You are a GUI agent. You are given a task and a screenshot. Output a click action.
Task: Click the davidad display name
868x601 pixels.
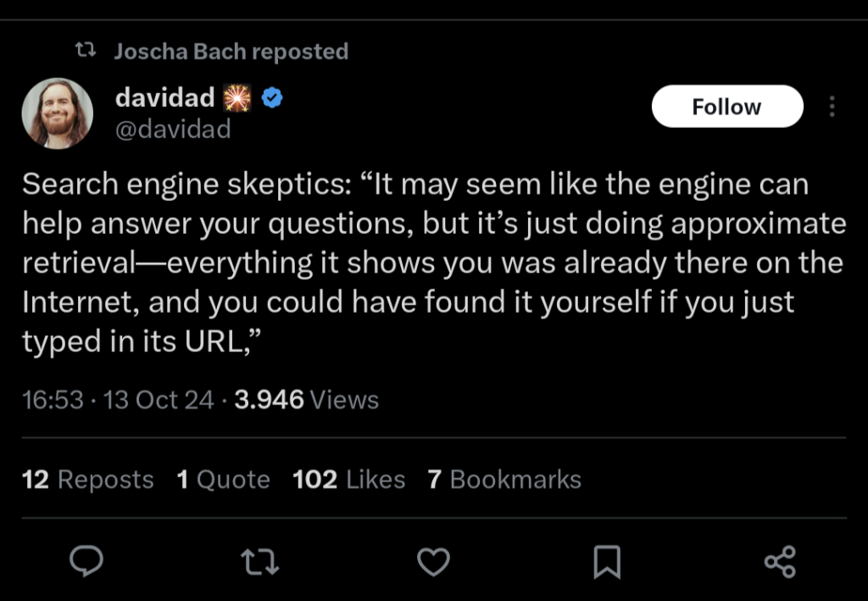click(x=165, y=98)
